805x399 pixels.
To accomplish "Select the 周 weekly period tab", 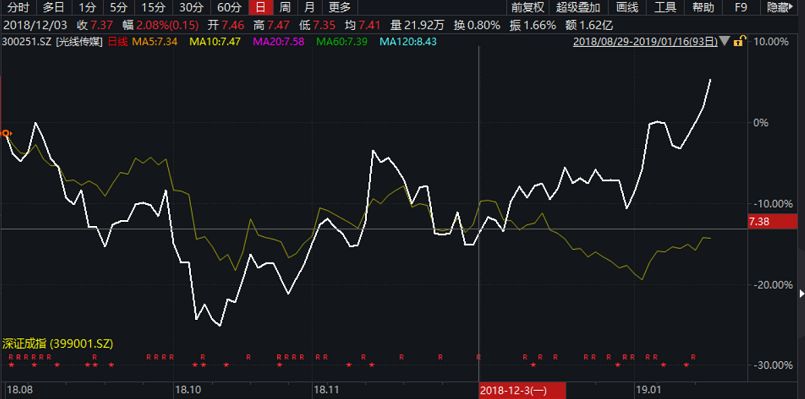I will coord(285,7).
